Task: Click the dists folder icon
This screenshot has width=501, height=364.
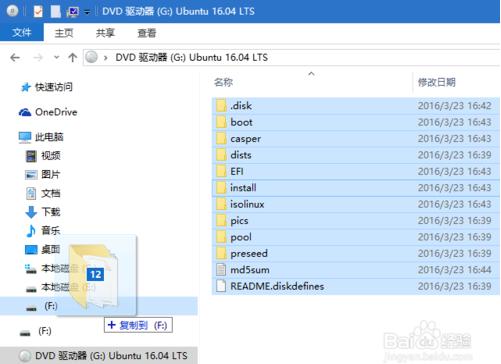Action: tap(221, 155)
